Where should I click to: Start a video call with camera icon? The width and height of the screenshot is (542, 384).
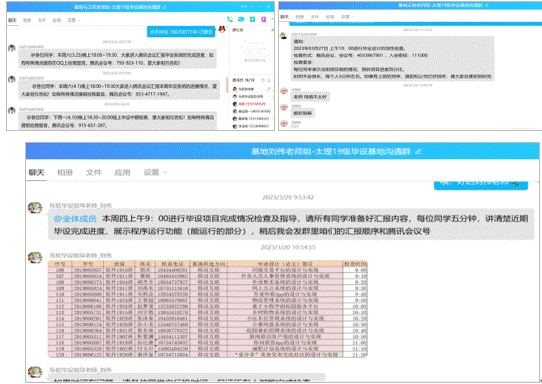click(x=241, y=19)
